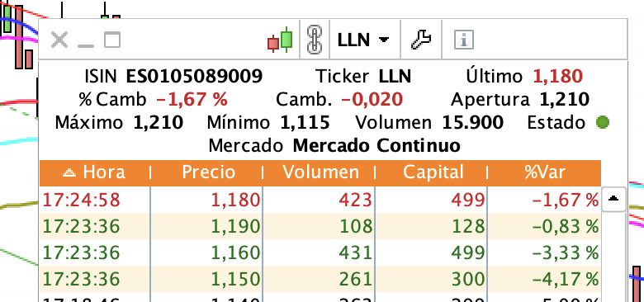Open the candlestick chart icon
Viewport: 644px width, 302px height.
click(x=280, y=40)
